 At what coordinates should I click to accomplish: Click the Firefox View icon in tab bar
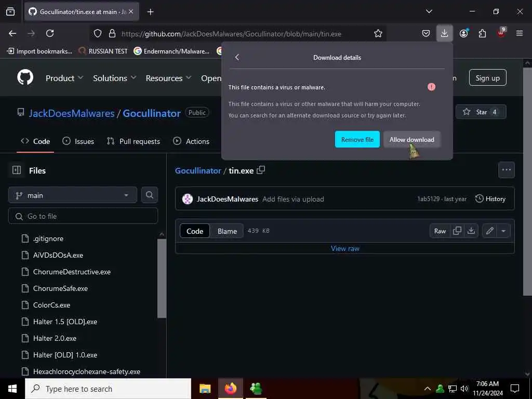tap(10, 11)
